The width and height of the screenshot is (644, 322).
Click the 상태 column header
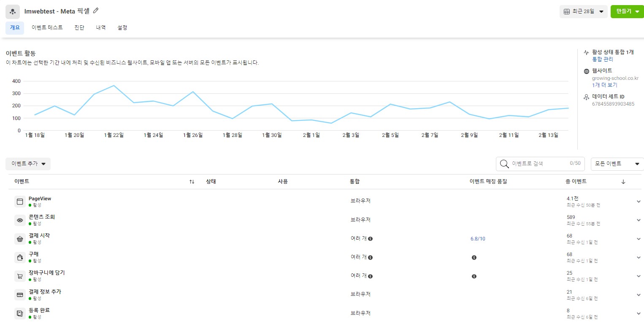point(211,182)
